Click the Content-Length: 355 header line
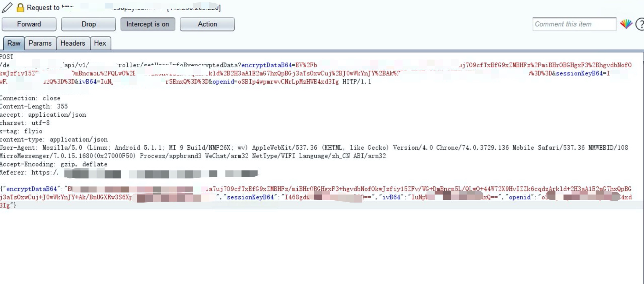The height and width of the screenshot is (284, 644). (x=34, y=106)
